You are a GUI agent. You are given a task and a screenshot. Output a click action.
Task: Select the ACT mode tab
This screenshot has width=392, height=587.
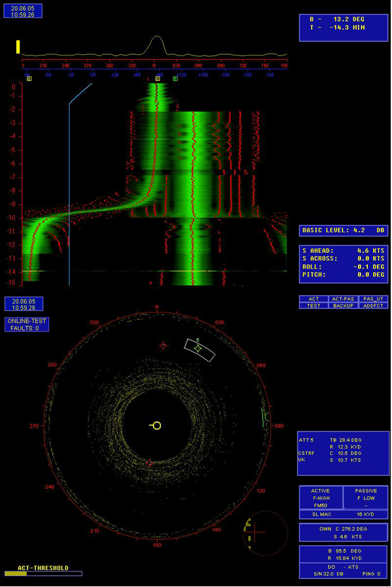coord(314,299)
